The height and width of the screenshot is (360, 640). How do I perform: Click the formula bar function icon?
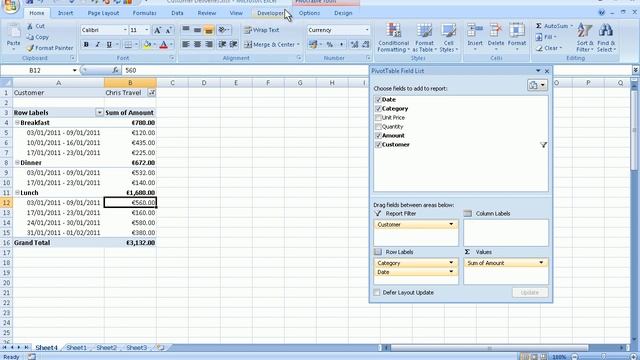click(115, 70)
